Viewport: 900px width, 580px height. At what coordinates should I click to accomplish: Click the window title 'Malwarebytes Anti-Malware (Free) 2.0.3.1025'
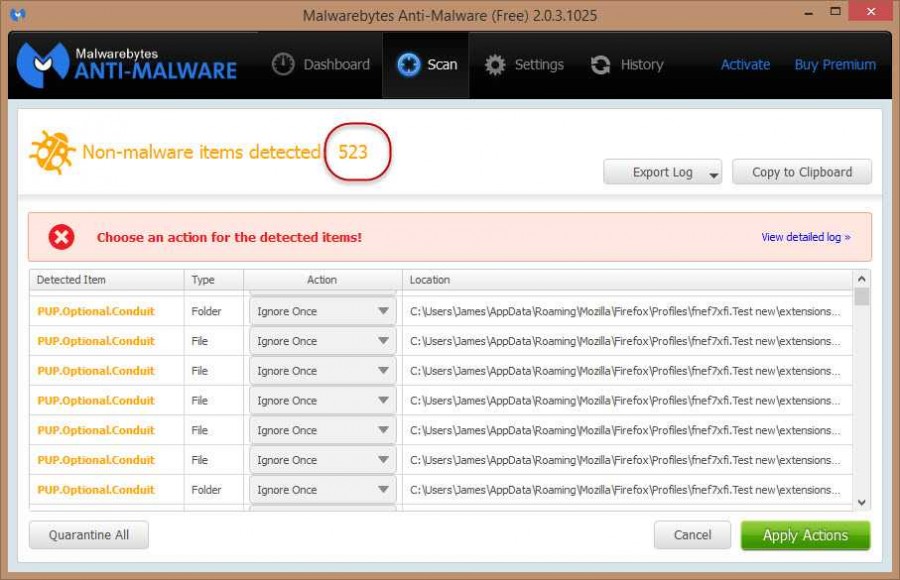449,15
